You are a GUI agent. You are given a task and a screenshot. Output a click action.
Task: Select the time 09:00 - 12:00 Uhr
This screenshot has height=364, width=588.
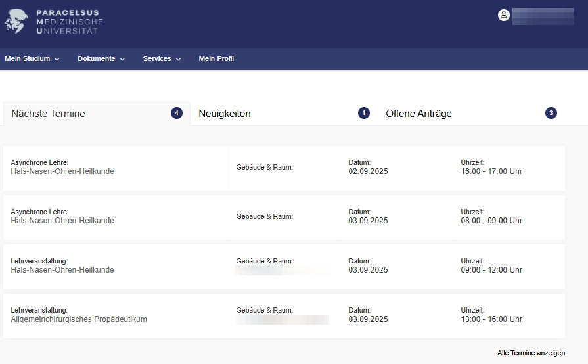click(491, 270)
